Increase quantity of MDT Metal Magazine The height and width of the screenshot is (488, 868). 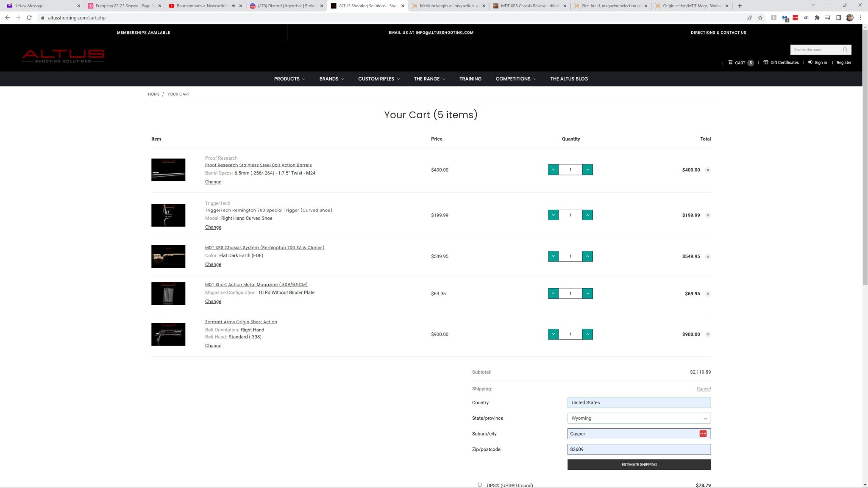click(x=587, y=294)
